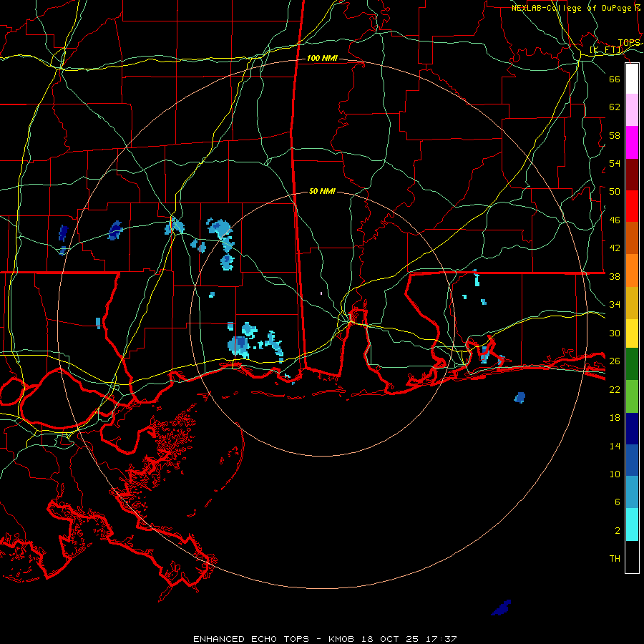
Task: Pick the light blue legend swatch
Action: (x=632, y=492)
